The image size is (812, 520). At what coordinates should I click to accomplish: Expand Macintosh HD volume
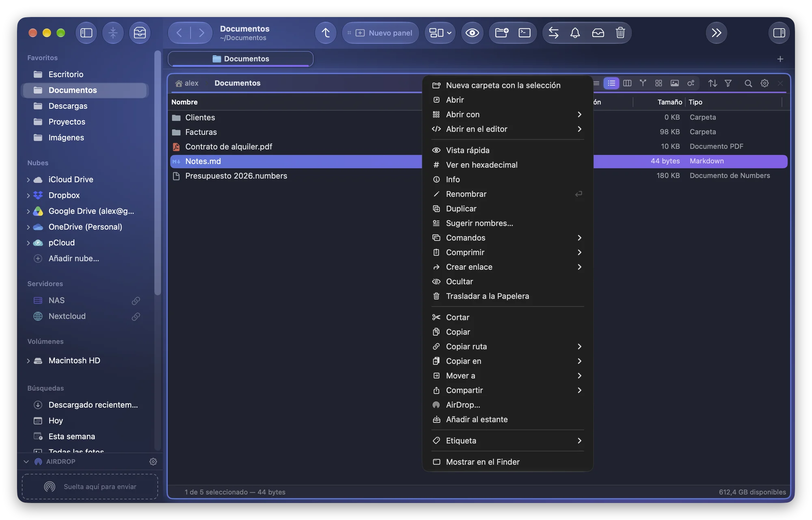point(28,361)
